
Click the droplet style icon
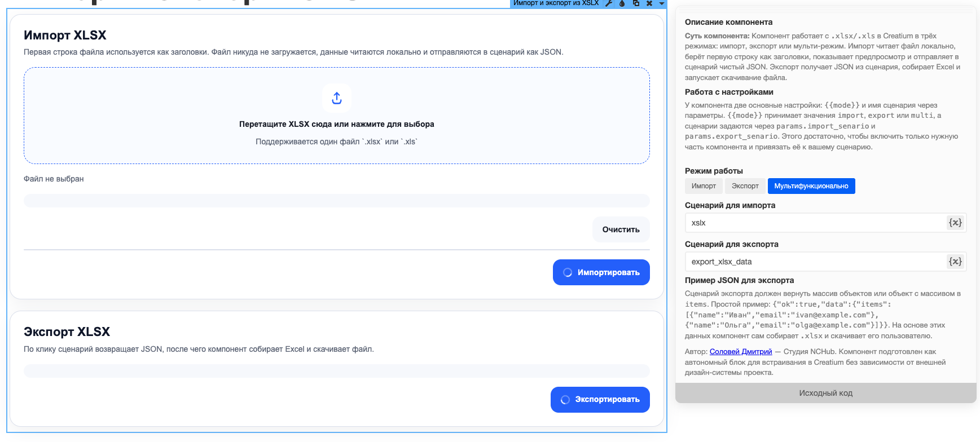[622, 3]
